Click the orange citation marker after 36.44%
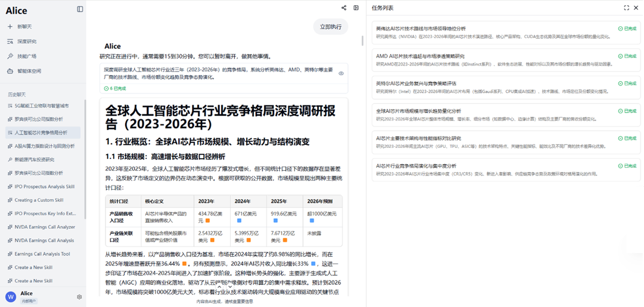Viewport: 644px width, 307px height. (184, 264)
